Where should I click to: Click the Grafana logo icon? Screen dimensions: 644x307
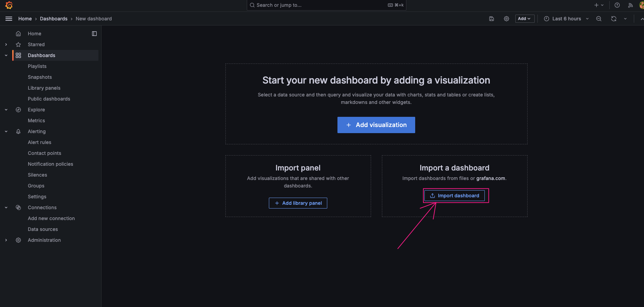click(9, 5)
